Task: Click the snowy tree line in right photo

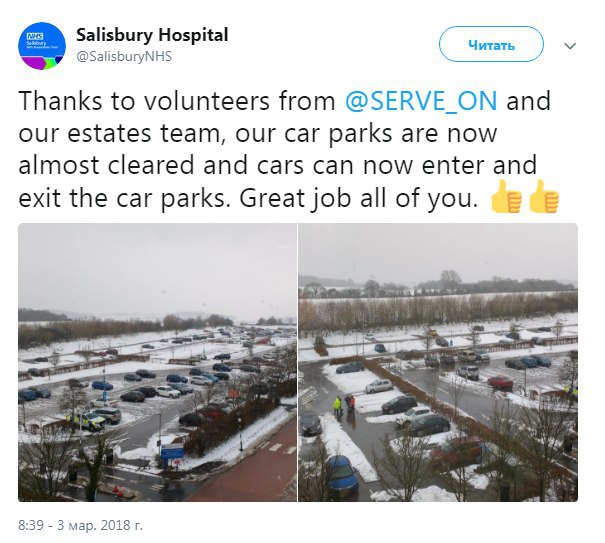Action: pos(438,313)
